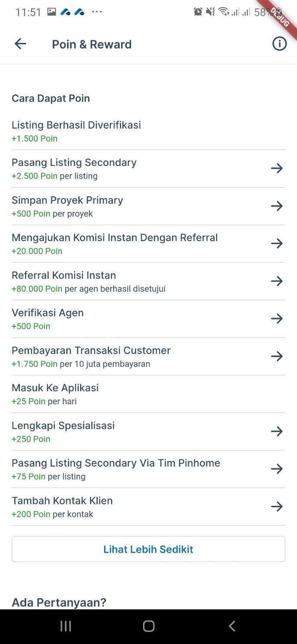The width and height of the screenshot is (297, 644).
Task: Tap arrow next to Pasang Listing Secondary
Action: pos(277,168)
